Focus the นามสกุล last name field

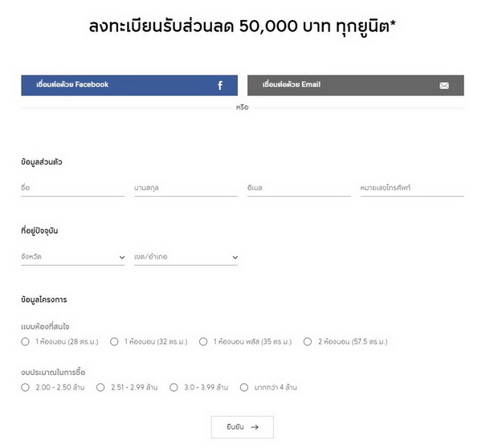[186, 189]
